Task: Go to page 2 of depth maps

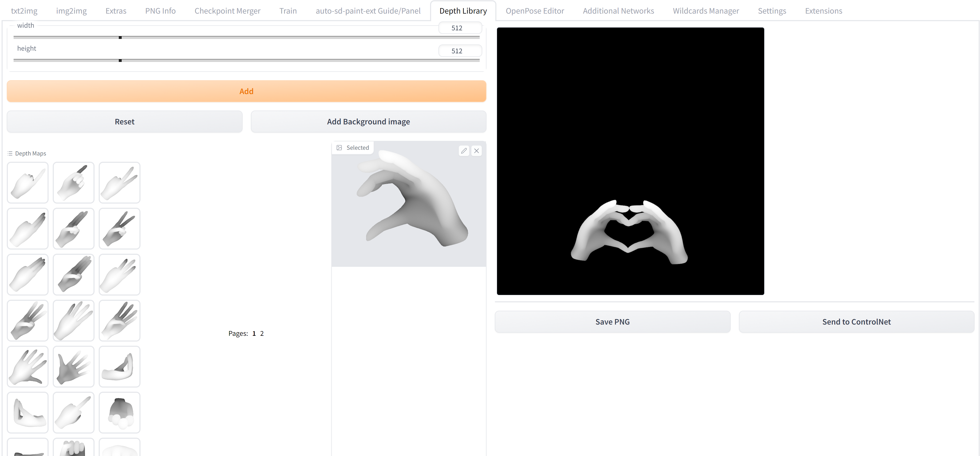Action: click(x=262, y=333)
